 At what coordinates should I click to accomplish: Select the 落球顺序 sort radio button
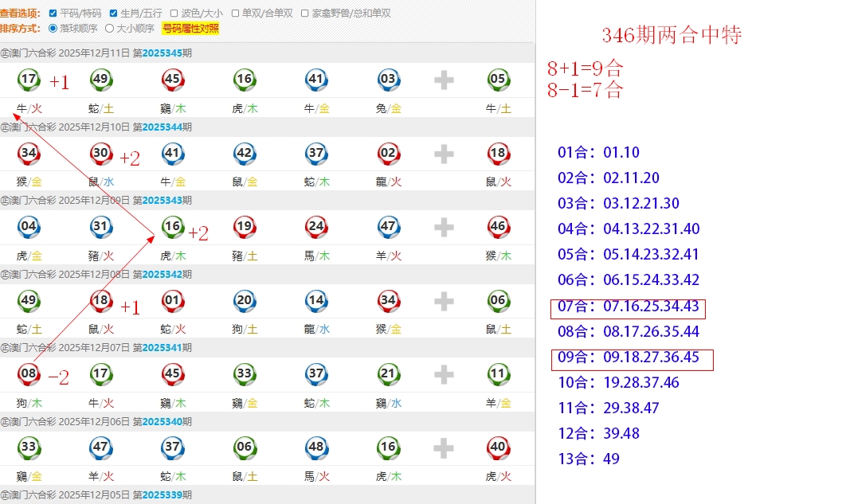tap(53, 29)
